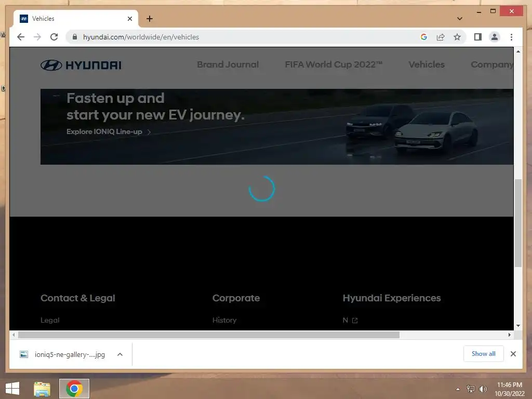
Task: Open tab search dropdown chevron
Action: pos(459,18)
